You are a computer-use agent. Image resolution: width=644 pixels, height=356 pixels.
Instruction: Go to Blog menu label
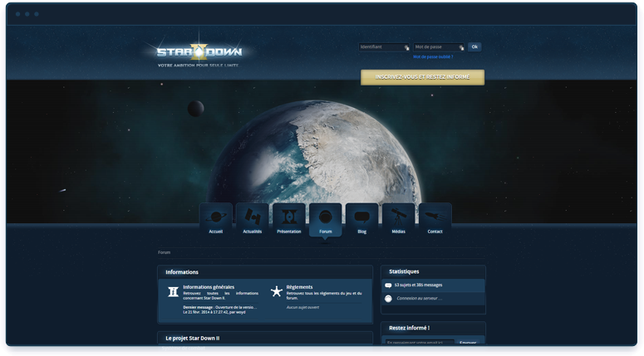361,232
